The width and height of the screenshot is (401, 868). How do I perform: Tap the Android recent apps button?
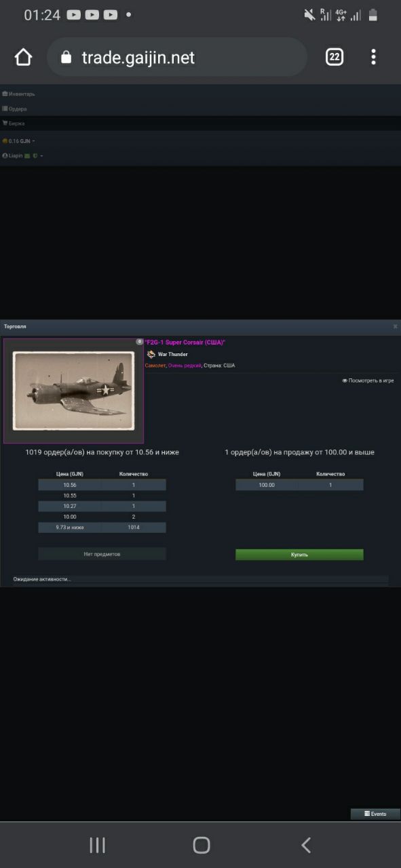pos(98,845)
